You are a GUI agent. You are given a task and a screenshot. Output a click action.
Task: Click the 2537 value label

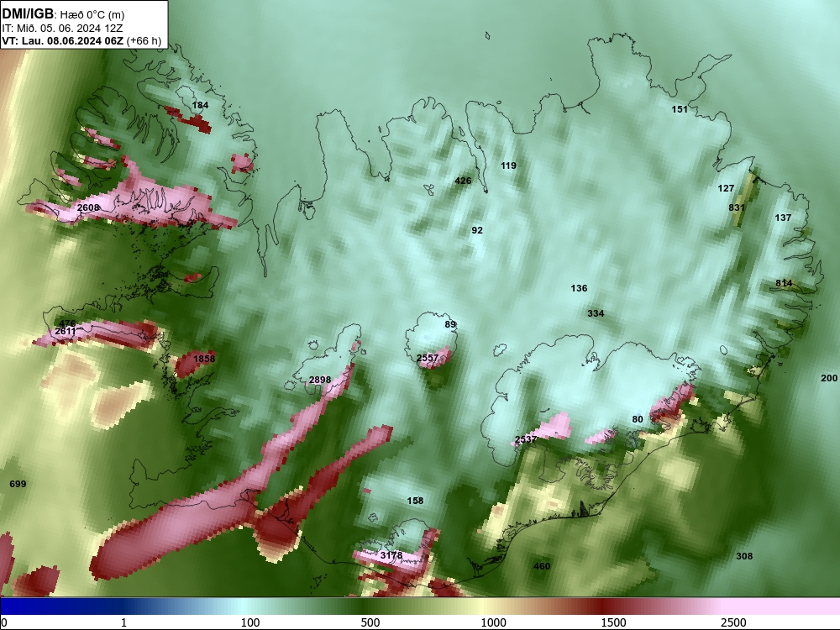526,440
